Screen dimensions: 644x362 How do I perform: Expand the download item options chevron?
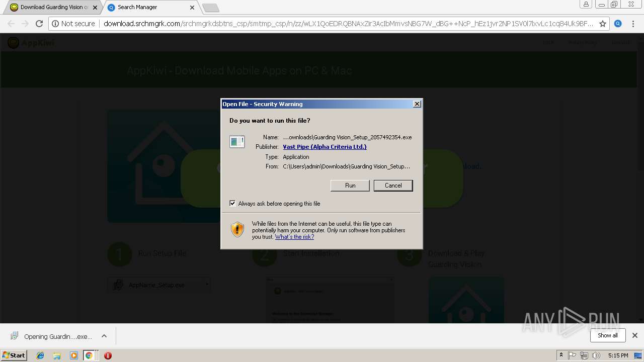point(104,336)
